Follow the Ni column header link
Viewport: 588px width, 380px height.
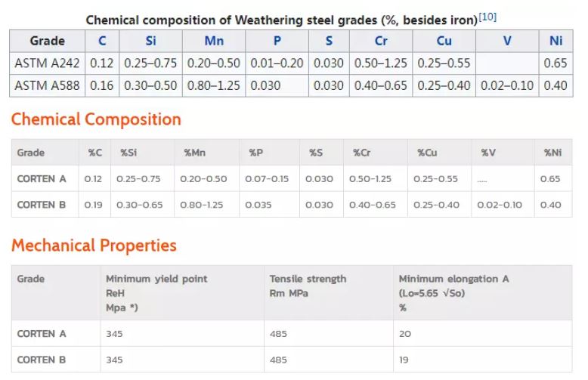tap(556, 41)
